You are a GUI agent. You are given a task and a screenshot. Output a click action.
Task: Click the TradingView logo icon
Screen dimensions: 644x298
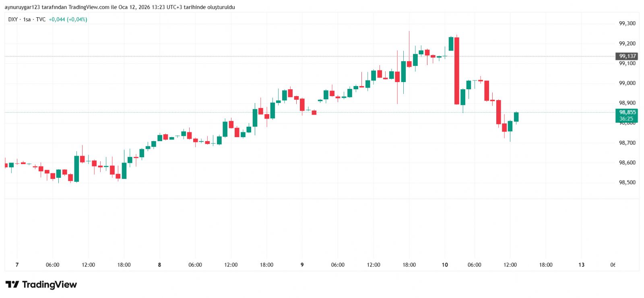tap(12, 285)
